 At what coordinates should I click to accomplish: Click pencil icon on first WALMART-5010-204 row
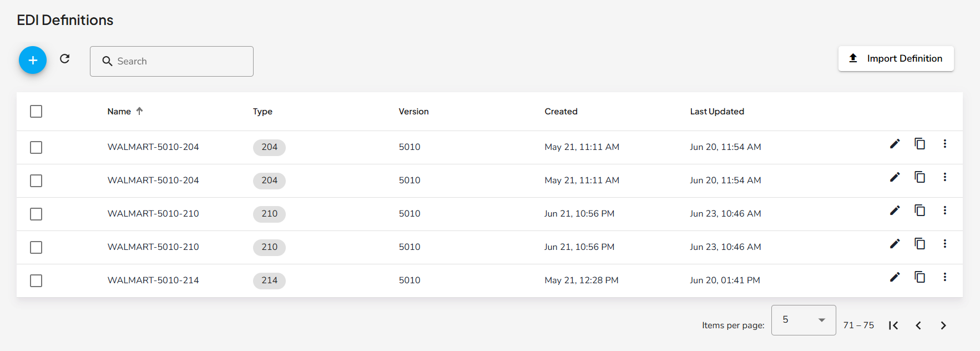click(895, 144)
